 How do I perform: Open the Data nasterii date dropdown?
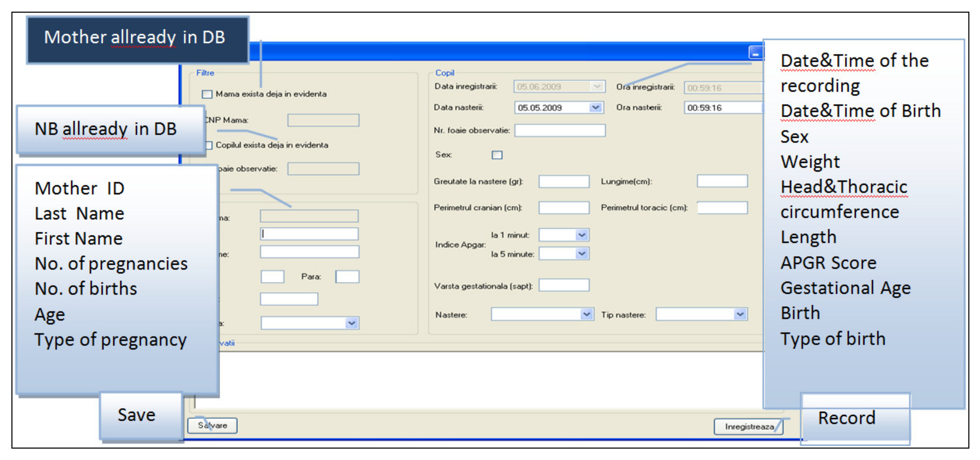click(595, 107)
